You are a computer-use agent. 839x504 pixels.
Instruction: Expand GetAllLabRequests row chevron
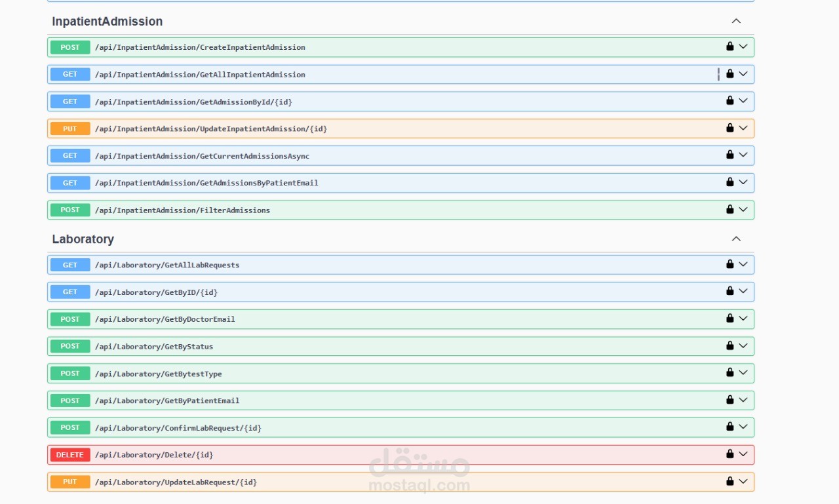(x=743, y=265)
